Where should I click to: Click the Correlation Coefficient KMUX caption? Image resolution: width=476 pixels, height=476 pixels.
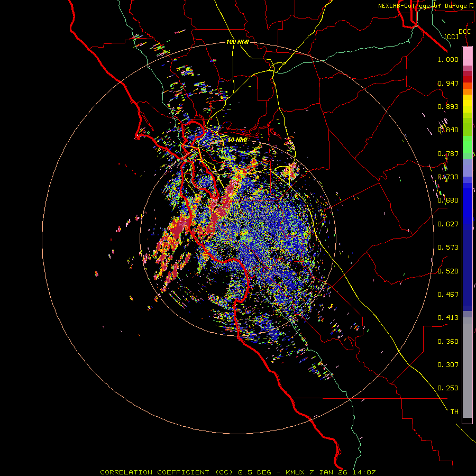[x=238, y=472]
